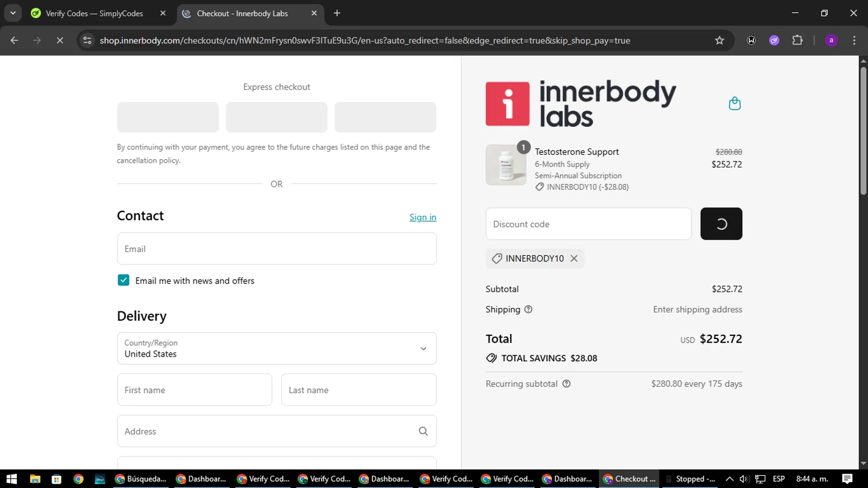Screen dimensions: 868x488
Task: Expand the Country/Region dropdown
Action: pos(277,348)
